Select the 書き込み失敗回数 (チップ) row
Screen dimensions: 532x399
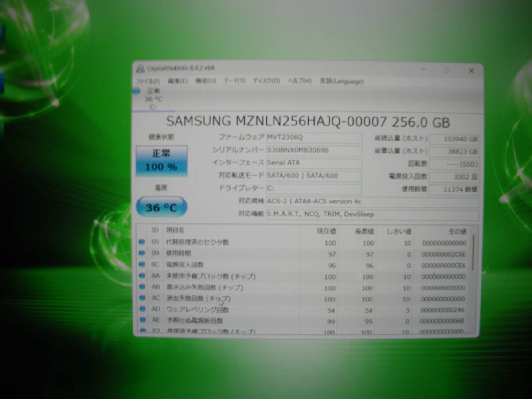[303, 287]
